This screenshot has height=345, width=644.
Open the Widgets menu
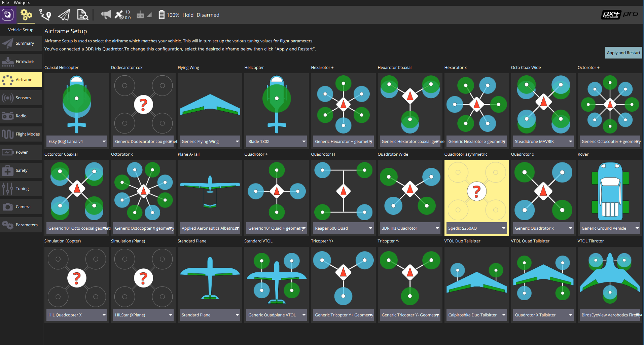click(x=22, y=3)
